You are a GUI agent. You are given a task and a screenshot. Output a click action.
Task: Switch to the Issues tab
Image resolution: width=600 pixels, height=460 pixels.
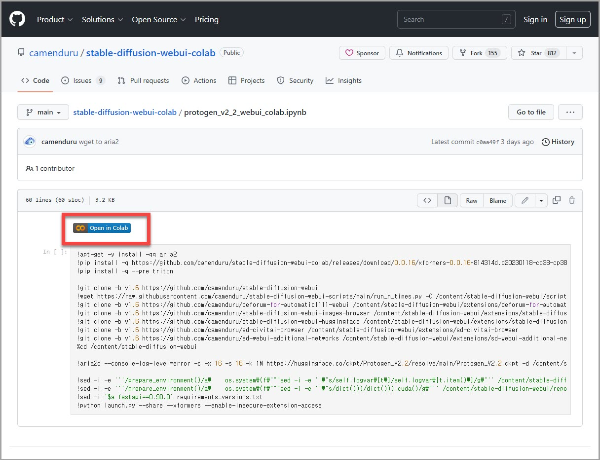coord(82,81)
